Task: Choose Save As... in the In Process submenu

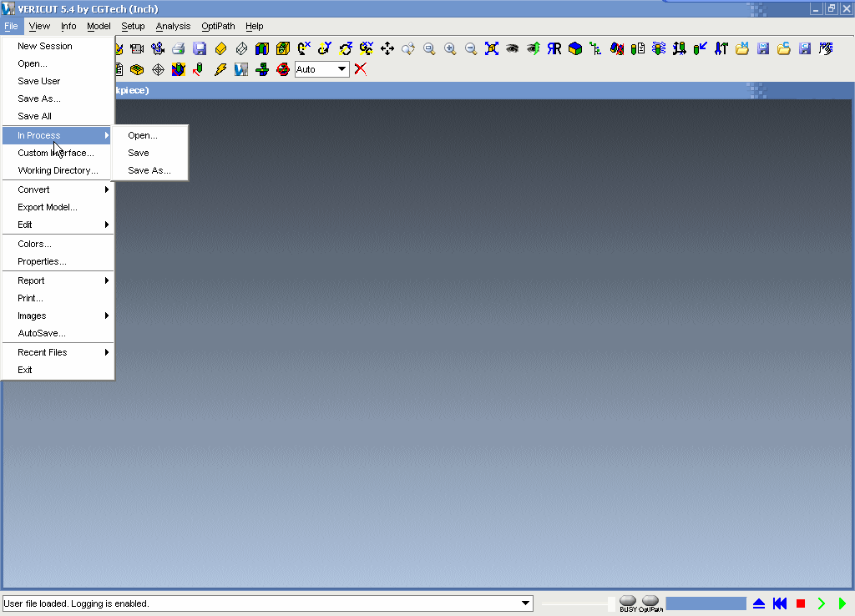Action: pos(149,170)
